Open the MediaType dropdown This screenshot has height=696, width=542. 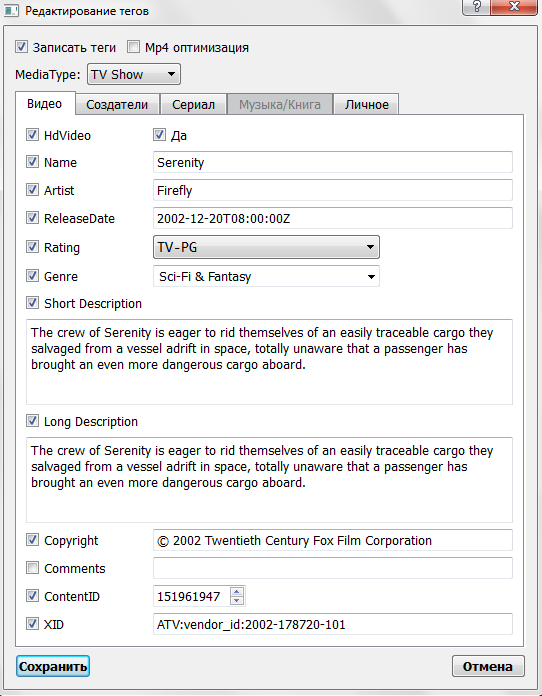coord(134,74)
